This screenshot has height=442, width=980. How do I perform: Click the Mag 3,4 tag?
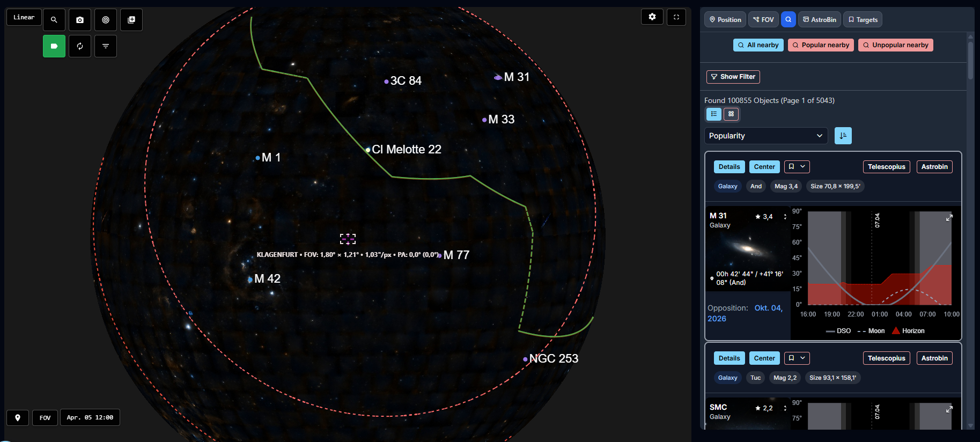point(786,186)
